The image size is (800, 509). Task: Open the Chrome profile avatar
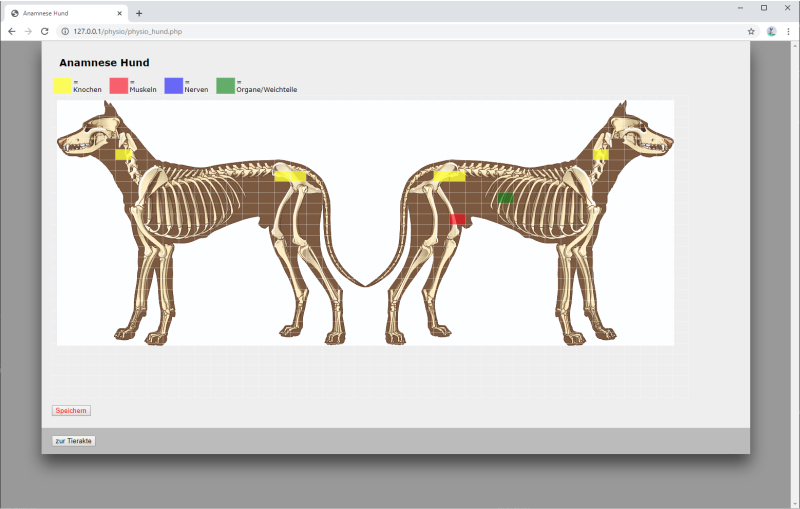(771, 31)
